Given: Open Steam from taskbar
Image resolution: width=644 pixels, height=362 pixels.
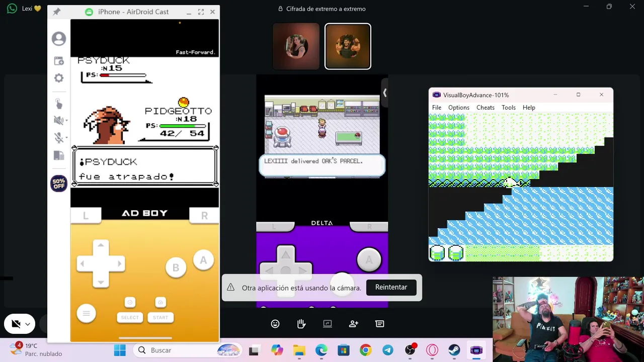Looking at the screenshot, I should 454,350.
